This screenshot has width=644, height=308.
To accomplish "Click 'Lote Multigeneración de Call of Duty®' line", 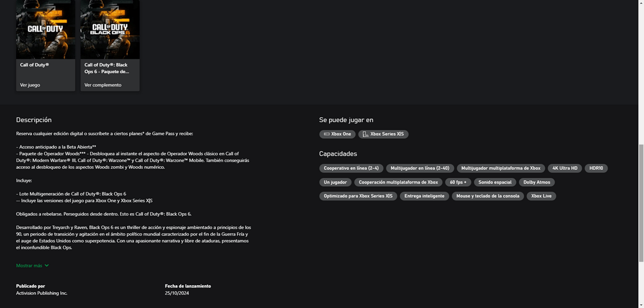I will (x=71, y=194).
